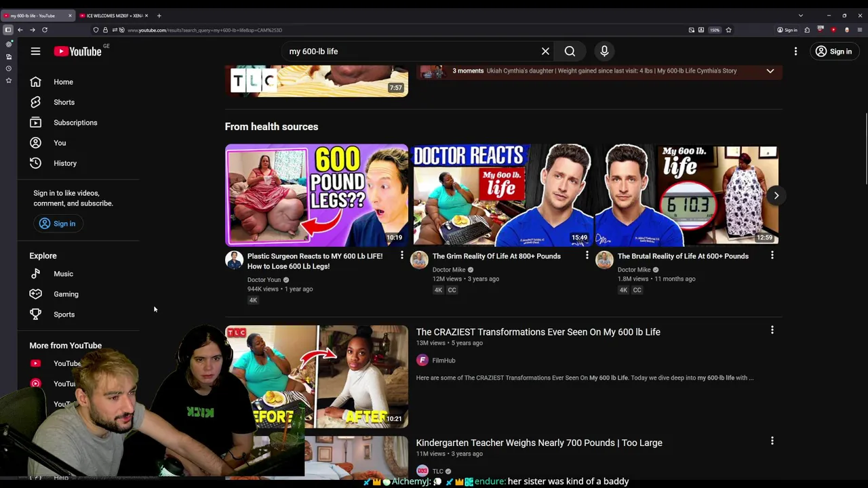Open The Brutal Reality of Life title
This screenshot has height=488, width=868.
(x=683, y=256)
